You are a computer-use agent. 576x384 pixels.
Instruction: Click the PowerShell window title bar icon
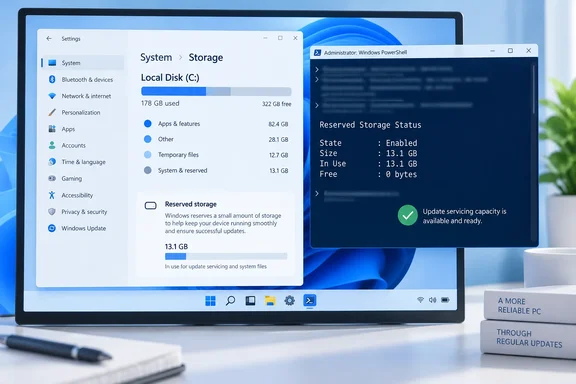pyautogui.click(x=317, y=53)
